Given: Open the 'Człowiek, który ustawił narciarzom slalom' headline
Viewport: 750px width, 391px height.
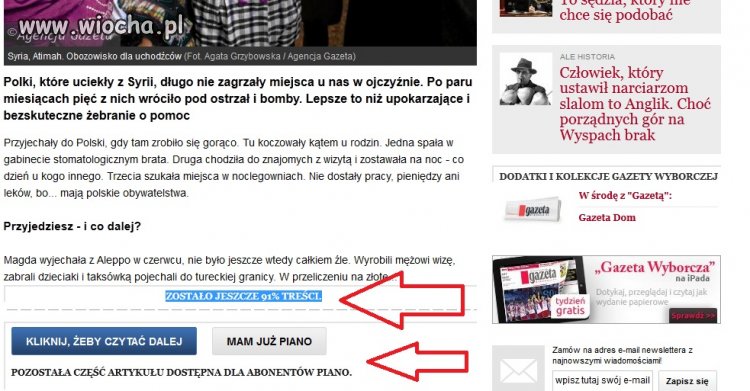Looking at the screenshot, I should coord(635,104).
